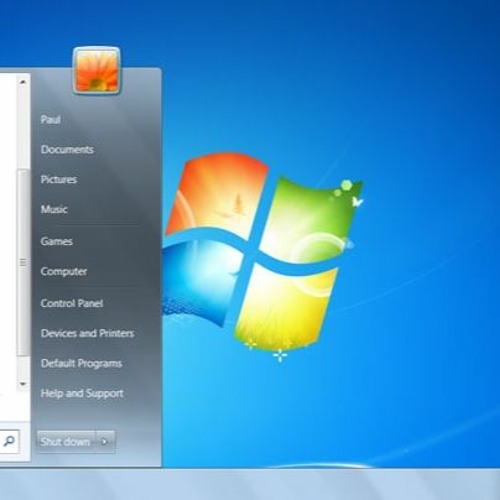Open Help and Support
The height and width of the screenshot is (500, 500).
click(x=82, y=393)
